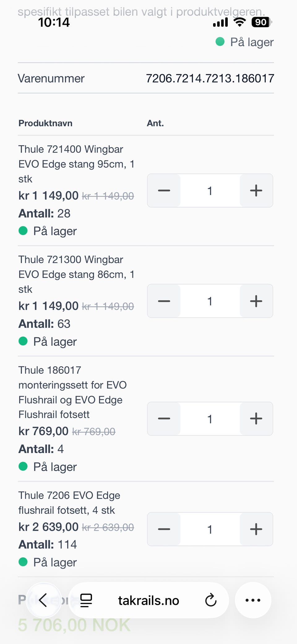297x644 pixels.
Task: Decrease quantity of Wingbar EVO Edge 95cm
Action: click(164, 191)
